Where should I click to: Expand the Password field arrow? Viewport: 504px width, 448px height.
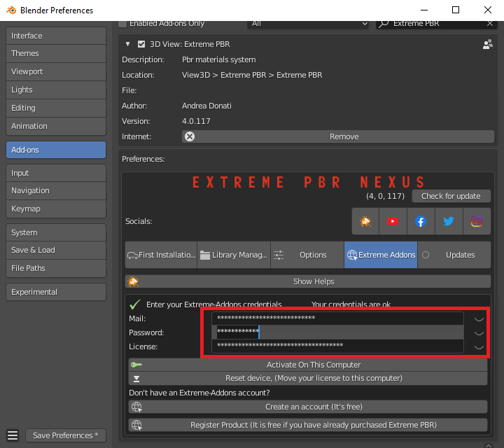(x=479, y=333)
